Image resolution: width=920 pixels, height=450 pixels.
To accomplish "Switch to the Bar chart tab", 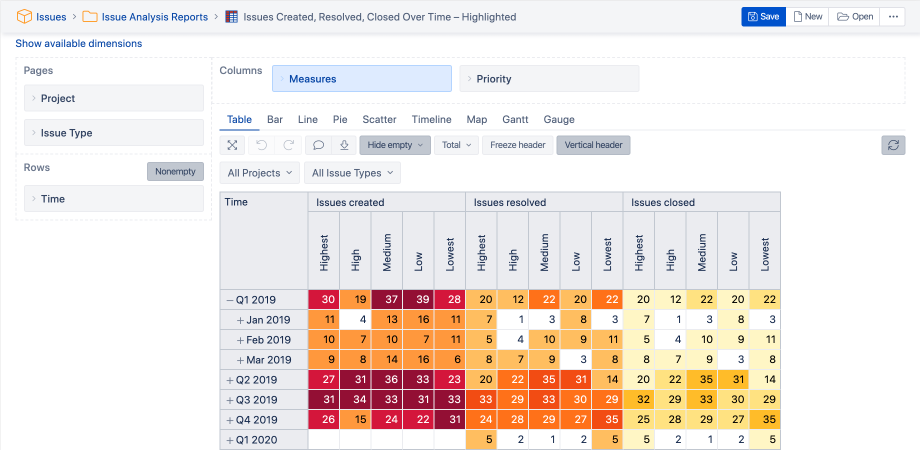I will tap(275, 120).
